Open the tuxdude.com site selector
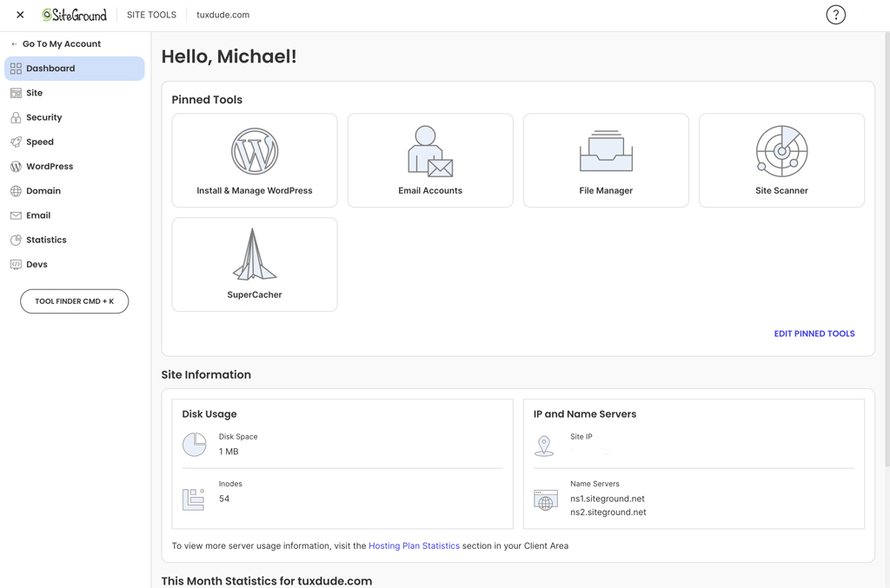The height and width of the screenshot is (588, 890). 222,14
